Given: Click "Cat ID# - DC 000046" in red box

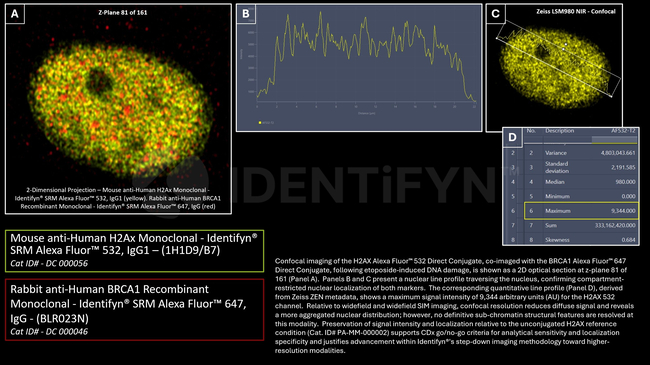Looking at the screenshot, I should click(49, 331).
